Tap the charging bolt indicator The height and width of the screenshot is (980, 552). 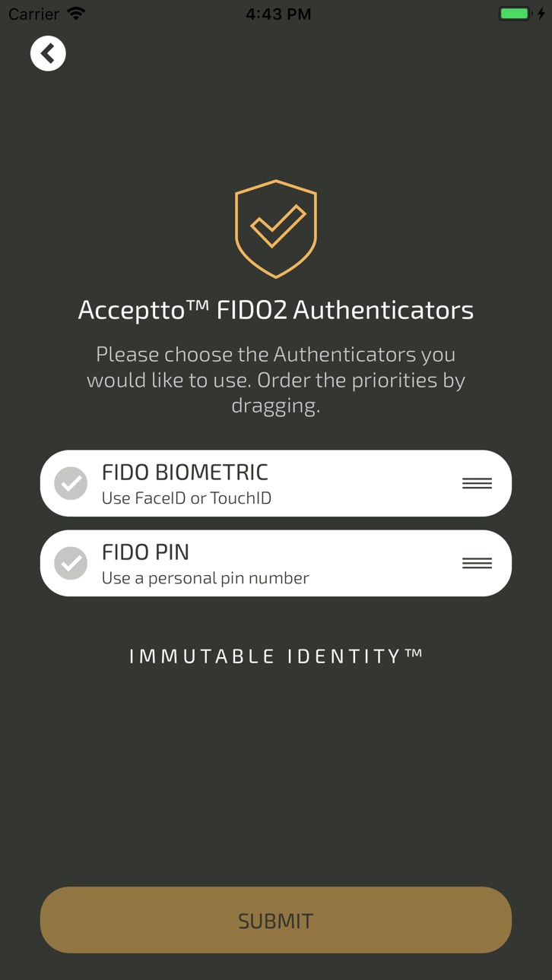pyautogui.click(x=541, y=14)
